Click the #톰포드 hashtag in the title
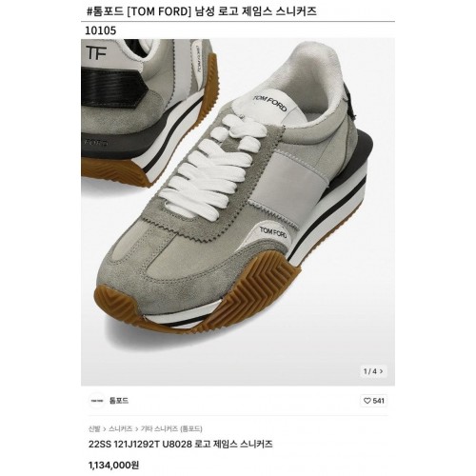The height and width of the screenshot is (476, 476). click(105, 11)
